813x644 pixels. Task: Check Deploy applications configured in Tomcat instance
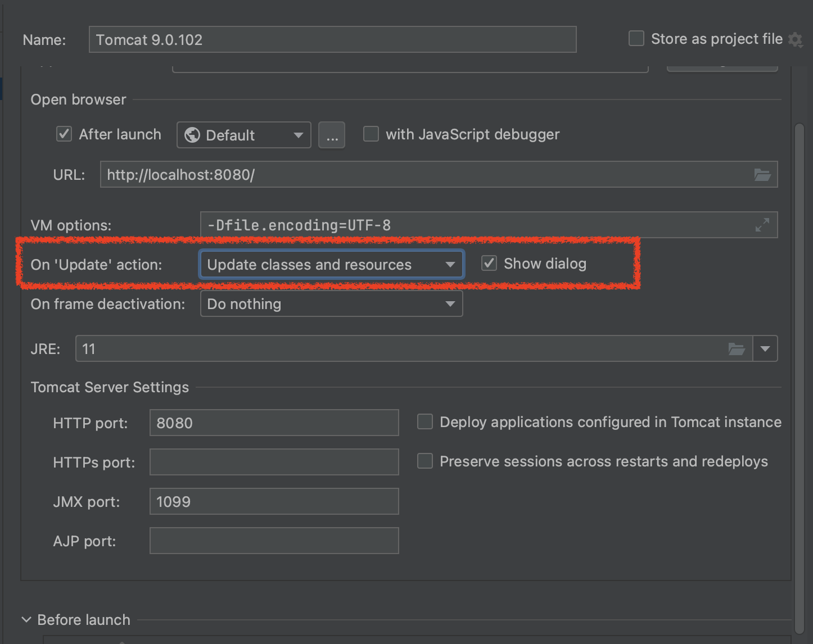pos(425,421)
